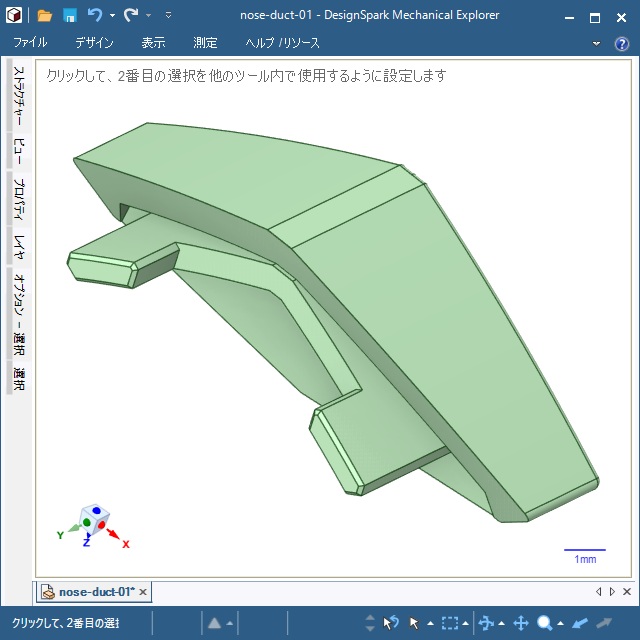Image resolution: width=640 pixels, height=640 pixels.
Task: Open the help question mark icon
Action: coord(621,43)
